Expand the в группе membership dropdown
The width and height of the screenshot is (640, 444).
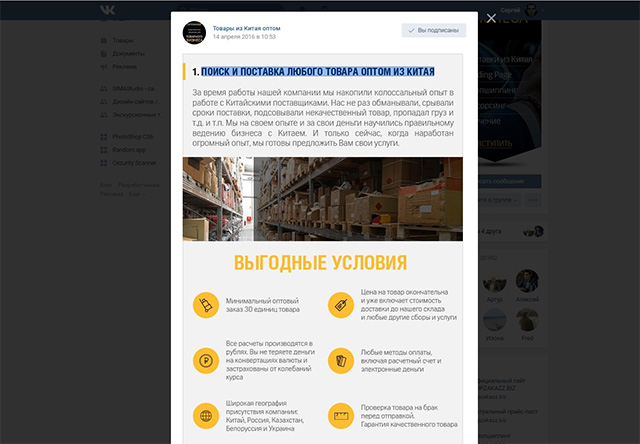pos(499,200)
